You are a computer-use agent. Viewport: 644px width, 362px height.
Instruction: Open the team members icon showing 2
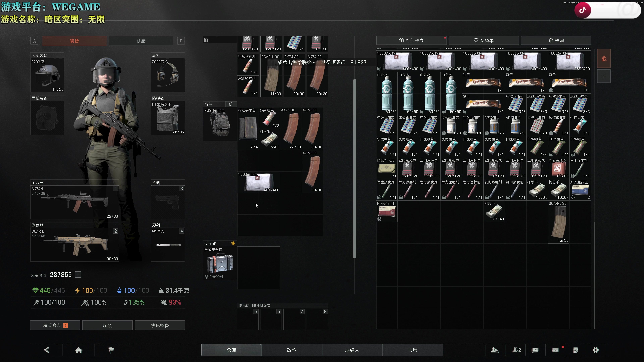517,350
